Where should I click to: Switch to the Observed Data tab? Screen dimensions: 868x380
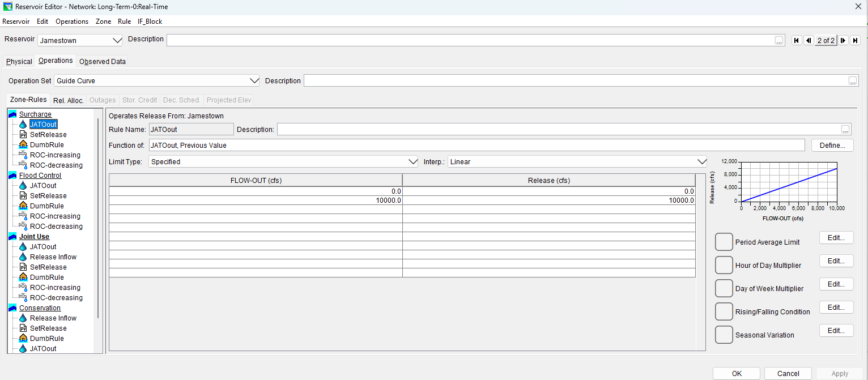(x=103, y=61)
